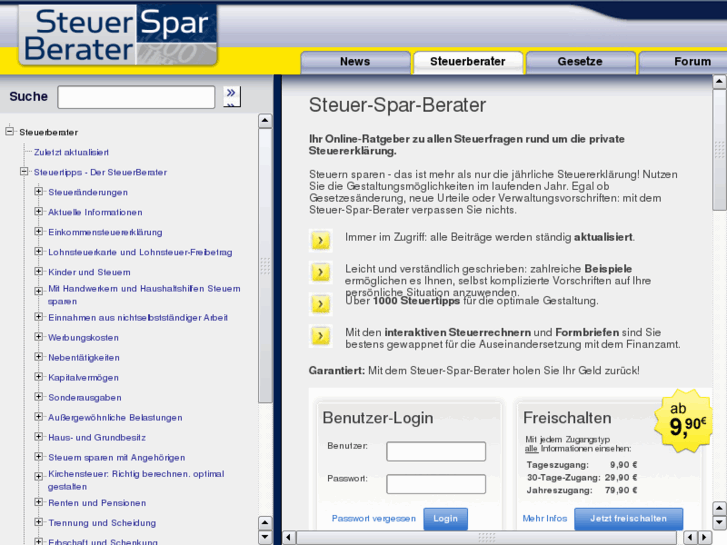The width and height of the screenshot is (727, 545).
Task: Click the yellow arrow bullet beside 'interaktiven Steuerrechnern'
Action: pos(320,336)
